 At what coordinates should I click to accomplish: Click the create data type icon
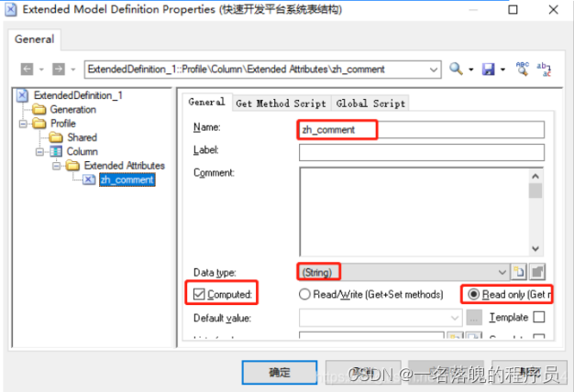click(x=519, y=272)
